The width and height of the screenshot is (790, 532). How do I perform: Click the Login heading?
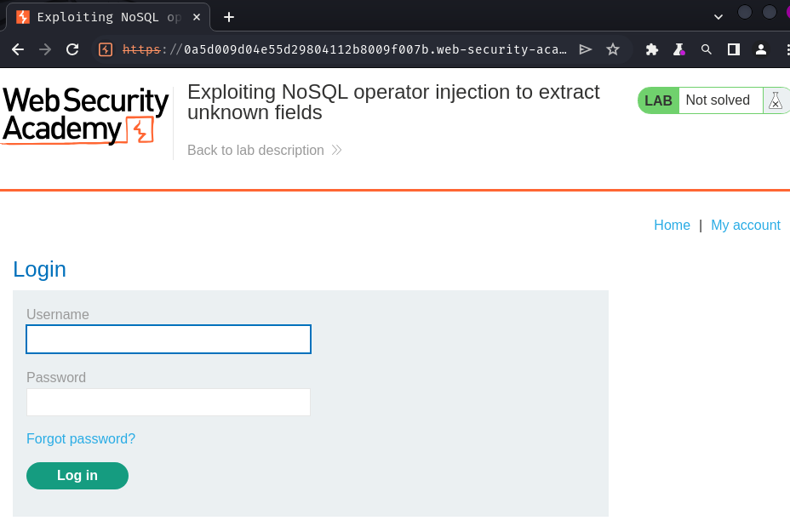(x=39, y=270)
